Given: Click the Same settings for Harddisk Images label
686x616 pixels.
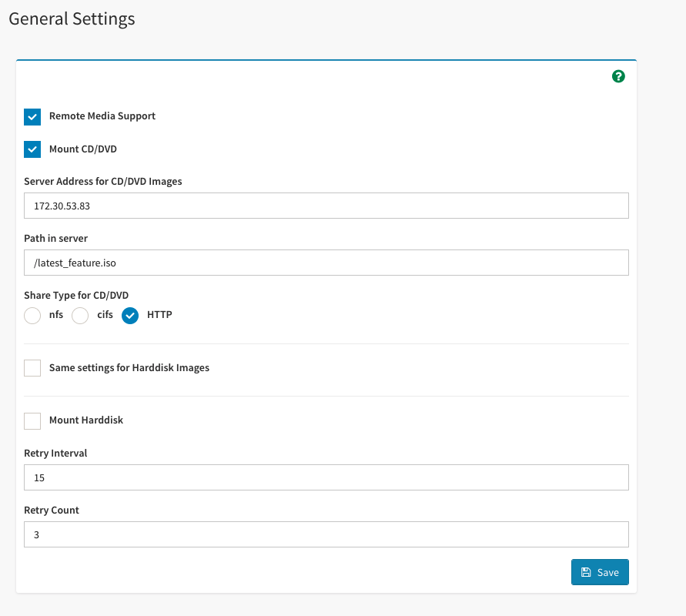Looking at the screenshot, I should (x=129, y=368).
